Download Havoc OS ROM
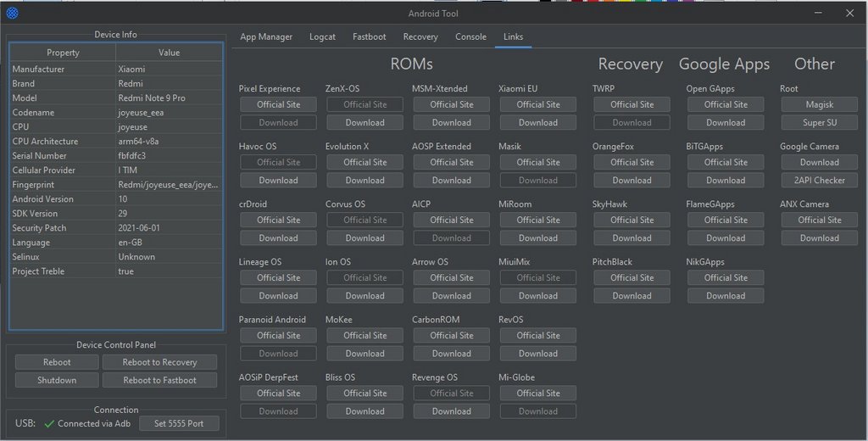 tap(278, 180)
